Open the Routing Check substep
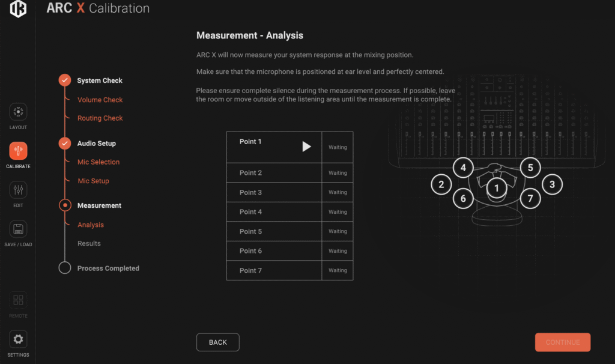 click(x=100, y=118)
